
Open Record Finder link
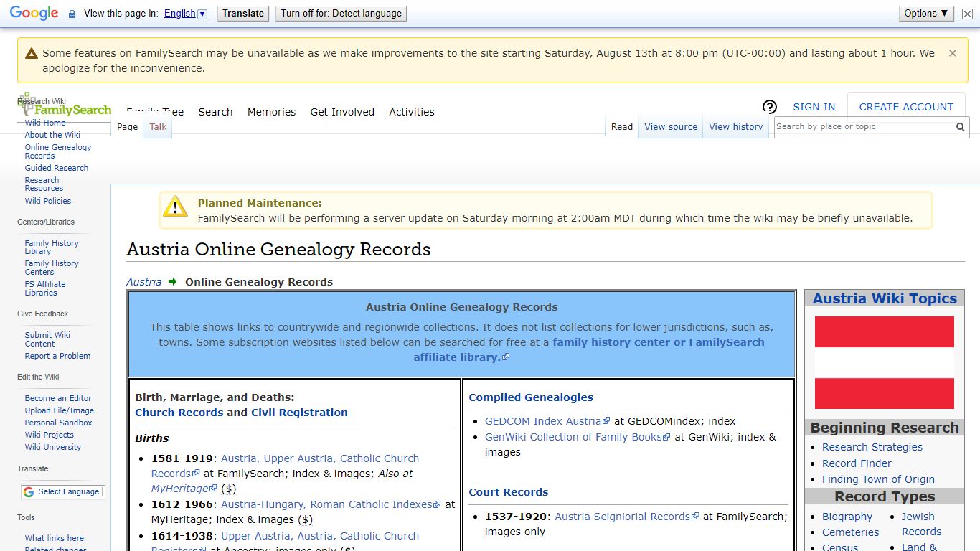tap(857, 463)
